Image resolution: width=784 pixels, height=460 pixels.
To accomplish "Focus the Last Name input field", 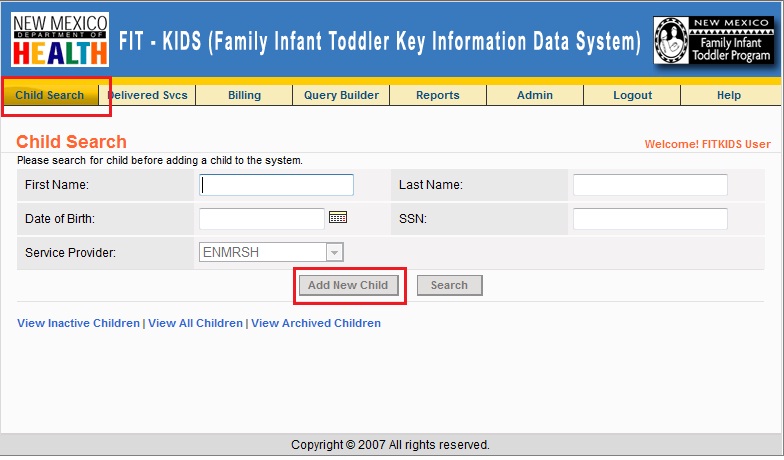I will (650, 185).
